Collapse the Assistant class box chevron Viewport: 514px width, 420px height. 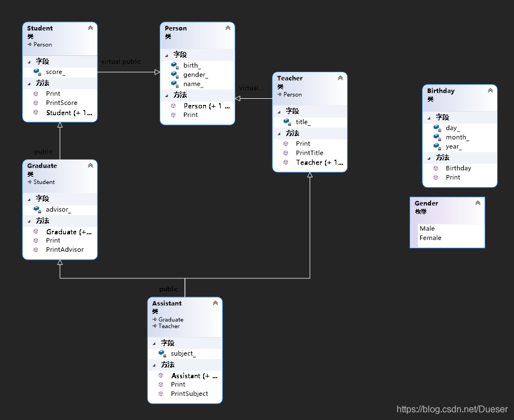tap(216, 303)
